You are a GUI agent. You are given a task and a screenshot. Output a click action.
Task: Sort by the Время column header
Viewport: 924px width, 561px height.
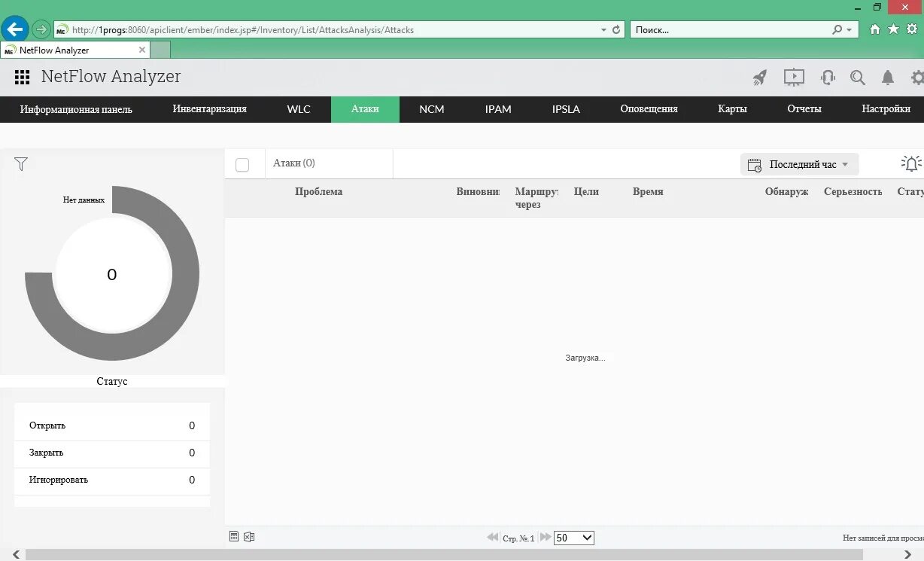(x=648, y=192)
